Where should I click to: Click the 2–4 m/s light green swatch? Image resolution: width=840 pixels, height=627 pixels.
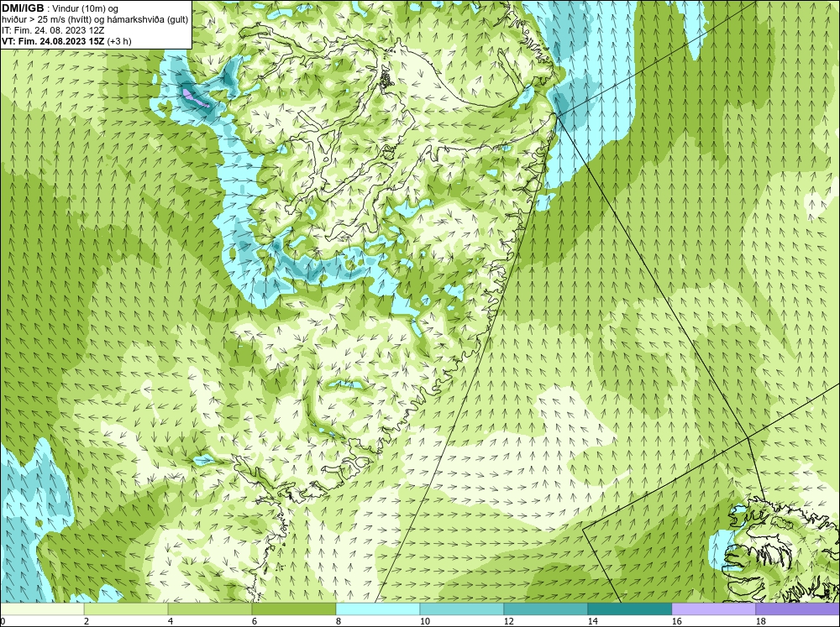(x=126, y=609)
